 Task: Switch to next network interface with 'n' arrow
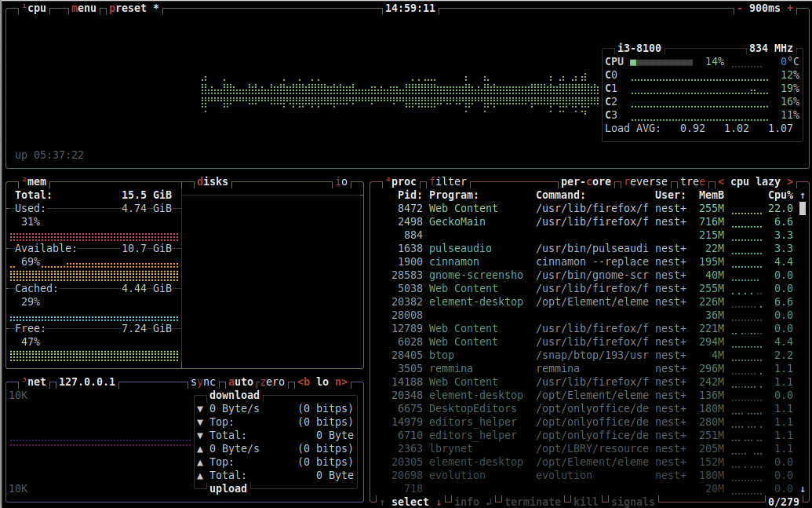click(x=340, y=382)
